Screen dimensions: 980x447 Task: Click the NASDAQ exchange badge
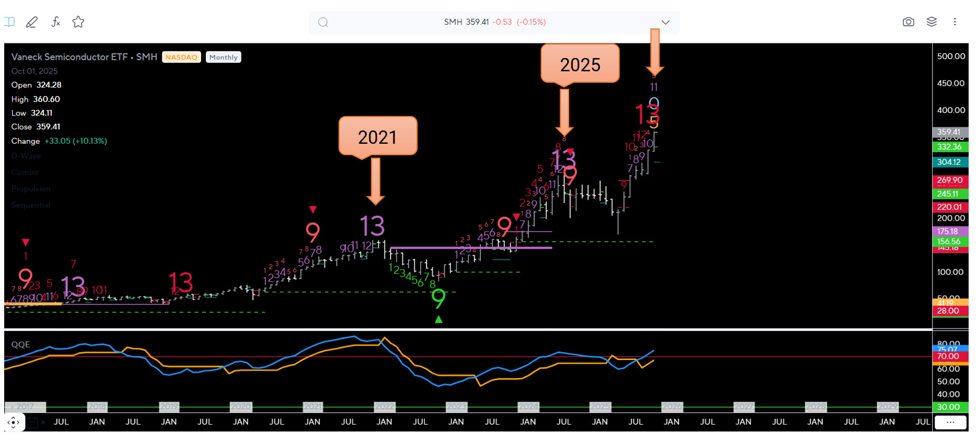[x=181, y=57]
